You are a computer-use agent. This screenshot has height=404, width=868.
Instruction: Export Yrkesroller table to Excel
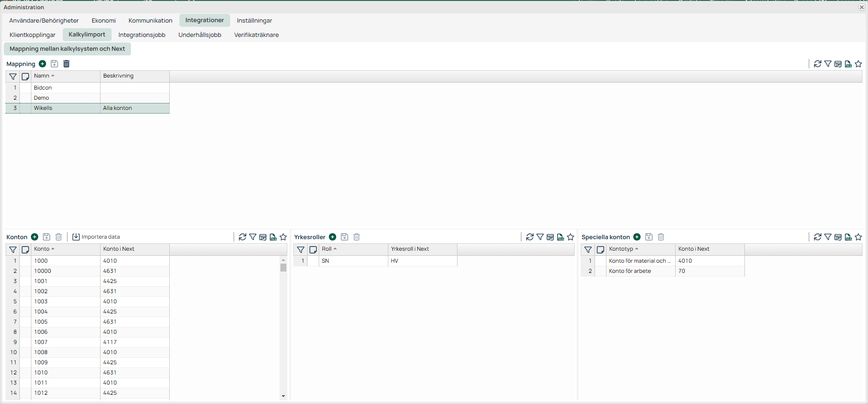tap(560, 237)
